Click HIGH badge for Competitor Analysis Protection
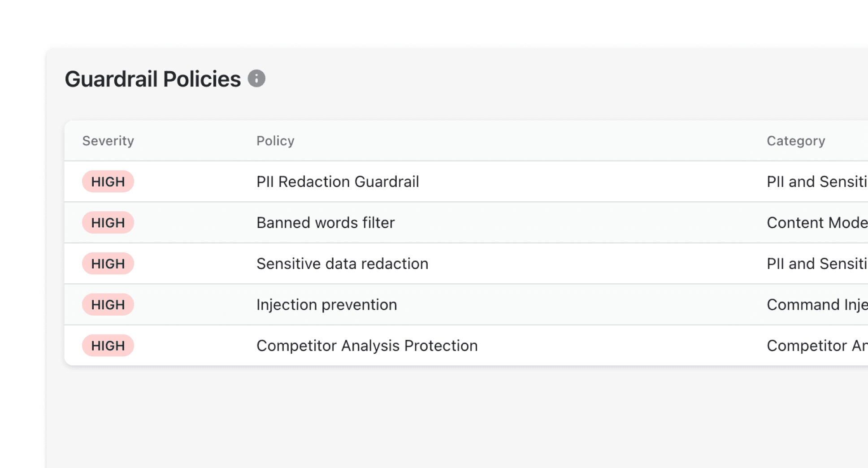The height and width of the screenshot is (468, 868). 108,346
